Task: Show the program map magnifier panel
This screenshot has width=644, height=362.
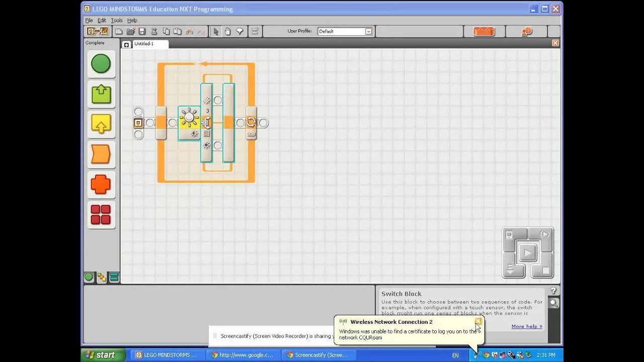Action: pos(553,303)
